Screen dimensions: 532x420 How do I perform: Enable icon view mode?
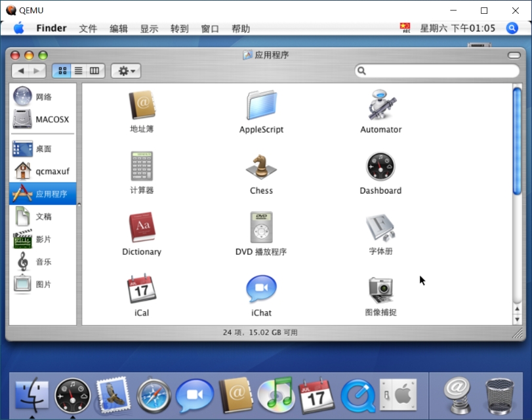pos(63,70)
